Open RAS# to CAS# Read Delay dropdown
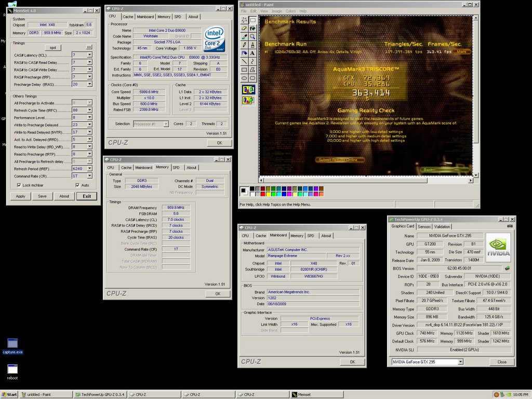 coord(89,62)
